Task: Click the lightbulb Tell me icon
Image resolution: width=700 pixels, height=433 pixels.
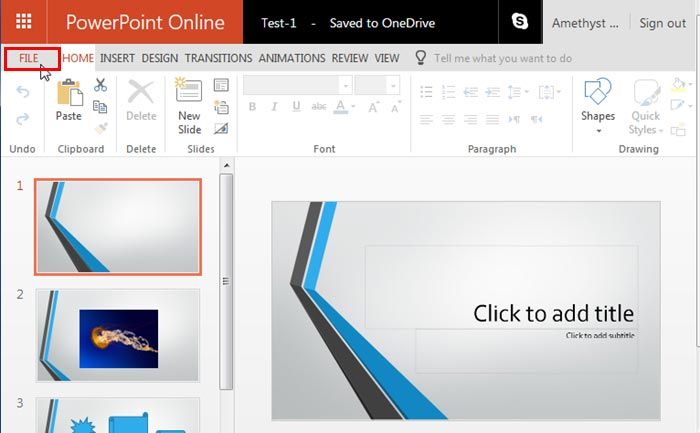Action: pyautogui.click(x=421, y=58)
